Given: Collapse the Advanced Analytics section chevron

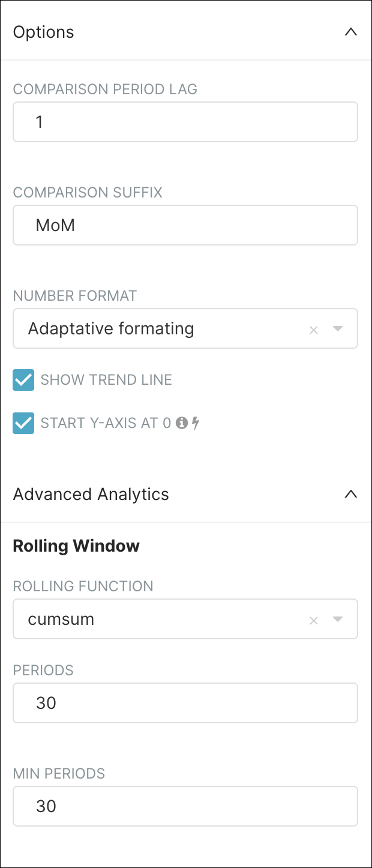Looking at the screenshot, I should pyautogui.click(x=351, y=494).
